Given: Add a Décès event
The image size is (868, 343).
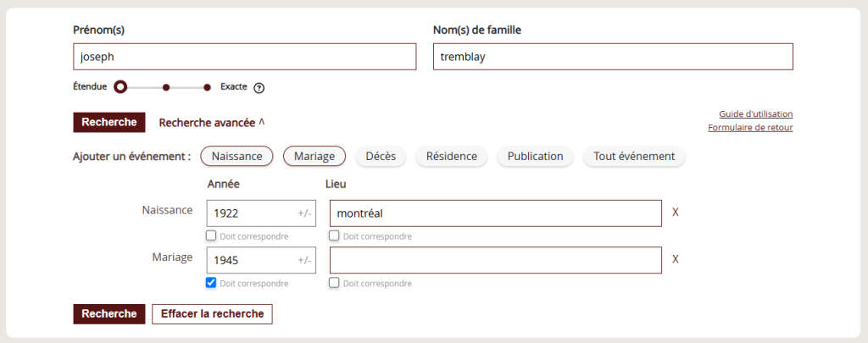Looking at the screenshot, I should click(381, 156).
